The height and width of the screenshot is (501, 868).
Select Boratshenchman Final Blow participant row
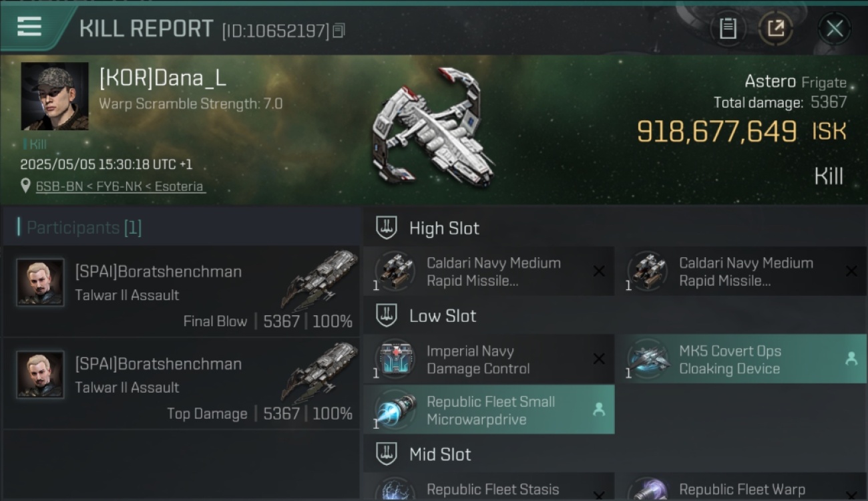point(182,291)
